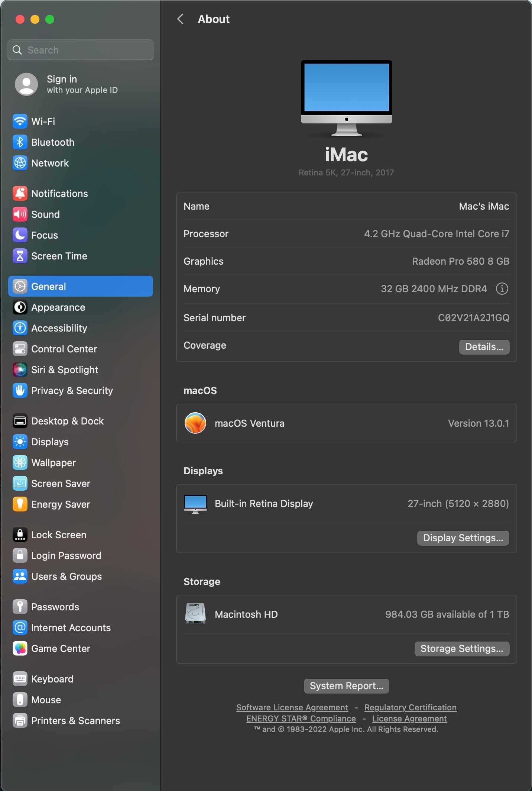This screenshot has height=791, width=532.
Task: Click the Search field
Action: 81,50
